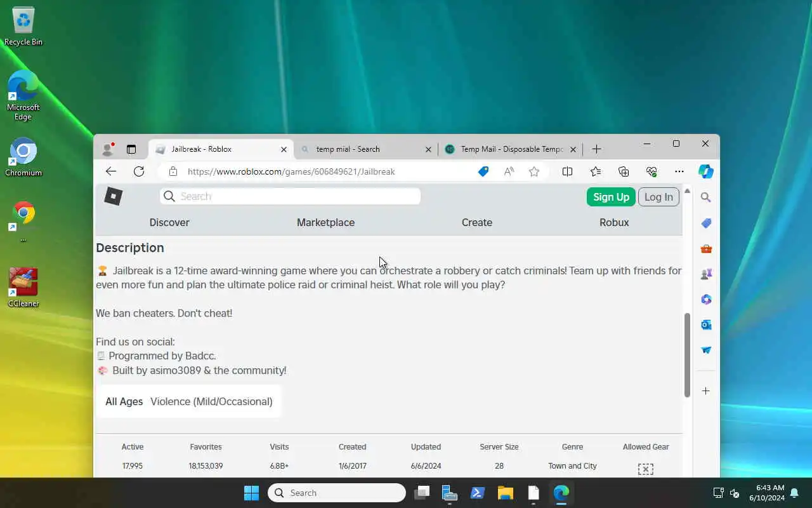This screenshot has height=508, width=812.
Task: Open PowerShell from the taskbar
Action: pyautogui.click(x=478, y=493)
